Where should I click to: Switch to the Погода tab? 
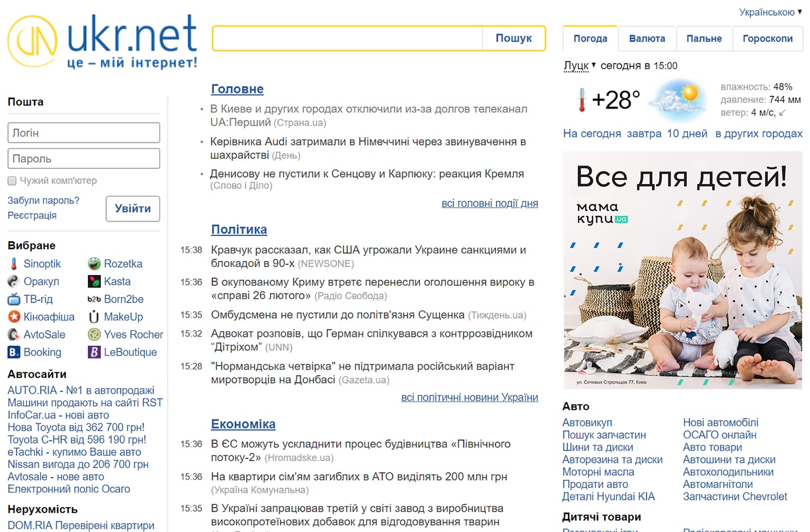click(x=590, y=38)
